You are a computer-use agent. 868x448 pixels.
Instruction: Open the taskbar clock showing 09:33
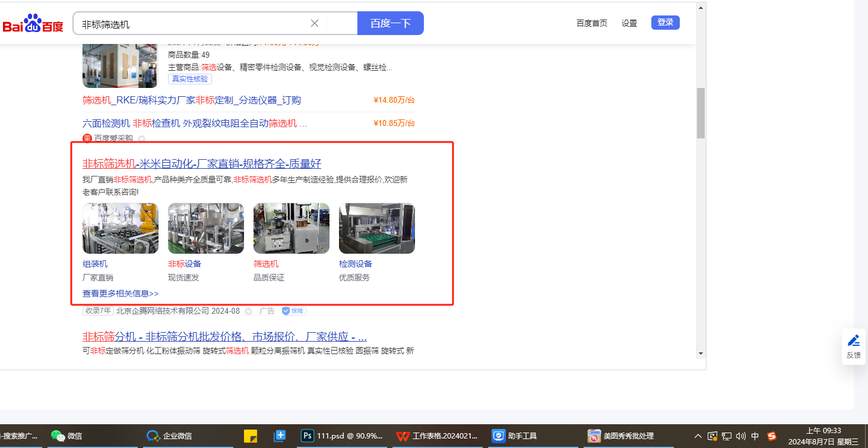point(823,436)
